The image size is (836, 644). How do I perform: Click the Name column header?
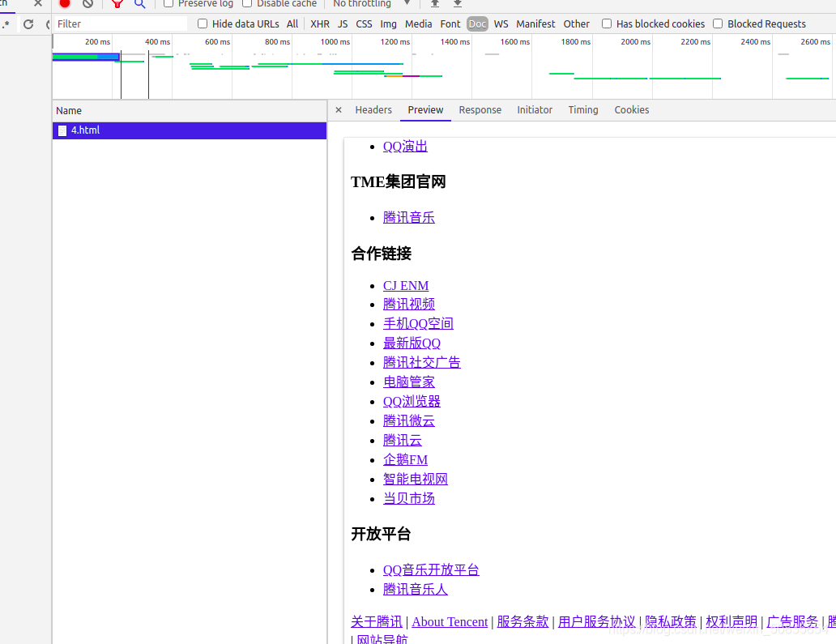(x=190, y=111)
